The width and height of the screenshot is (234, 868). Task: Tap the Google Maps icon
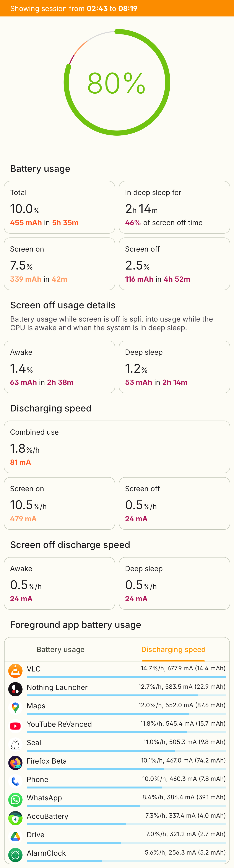[15, 707]
